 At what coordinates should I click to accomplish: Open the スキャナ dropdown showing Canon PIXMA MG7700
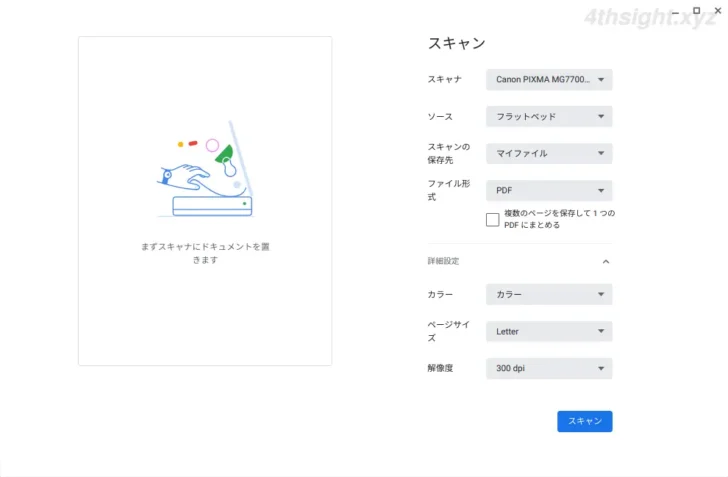549,79
